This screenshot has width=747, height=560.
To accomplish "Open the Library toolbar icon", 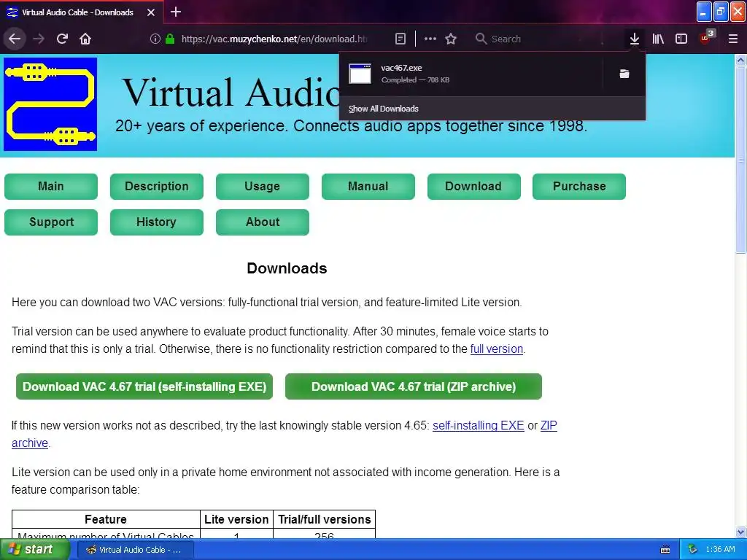I will 658,39.
